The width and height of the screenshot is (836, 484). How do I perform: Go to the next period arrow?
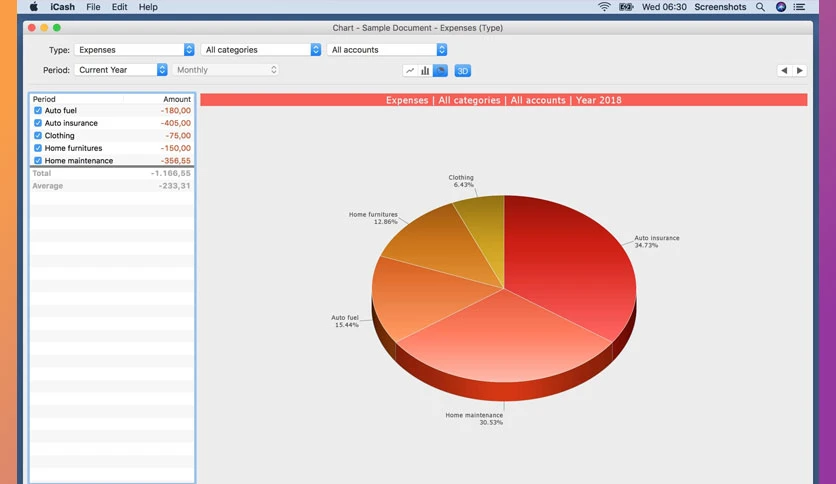[x=799, y=70]
